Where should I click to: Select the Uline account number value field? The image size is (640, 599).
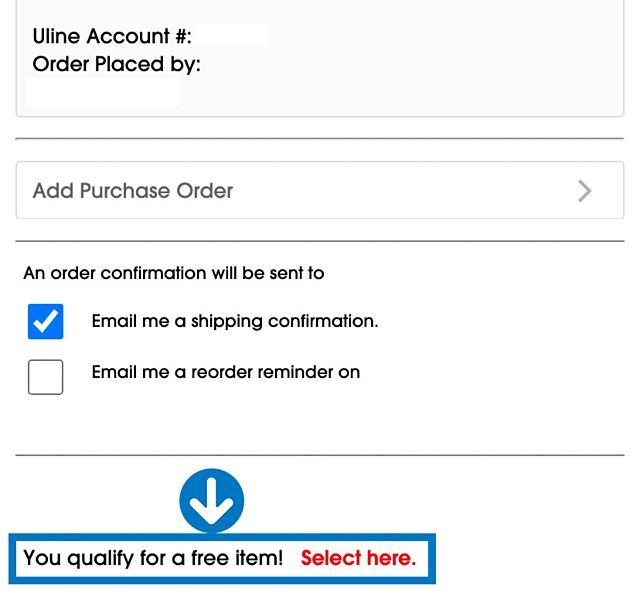[x=232, y=36]
